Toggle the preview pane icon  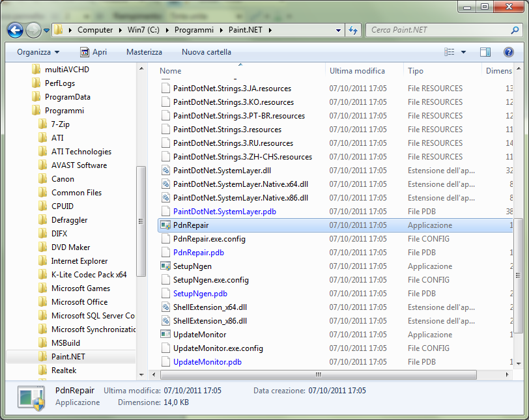coord(485,52)
